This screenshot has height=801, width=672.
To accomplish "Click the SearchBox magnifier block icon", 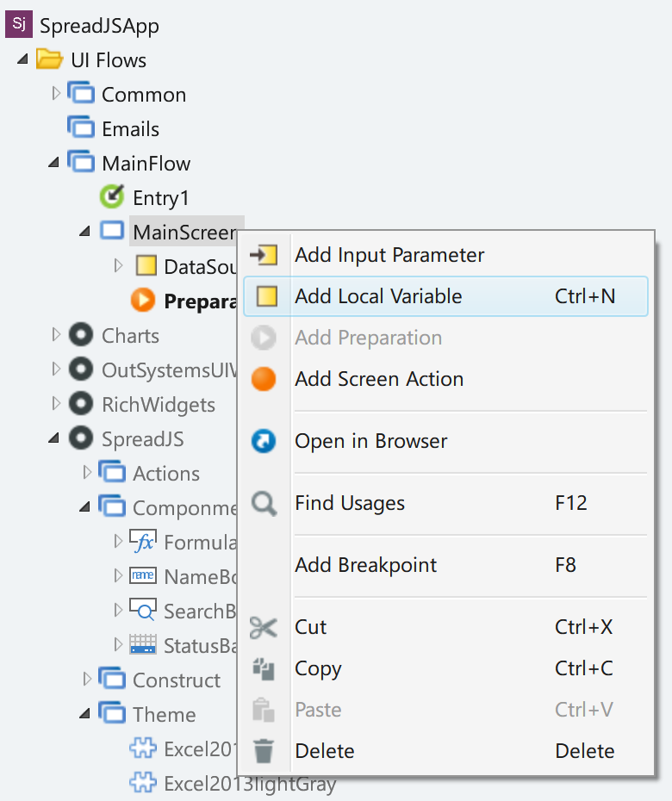I will [142, 610].
